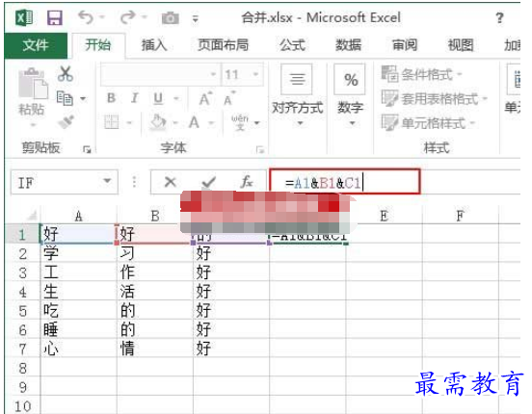Expand the Name Box dropdown arrow
Image resolution: width=532 pixels, height=414 pixels.
[107, 181]
